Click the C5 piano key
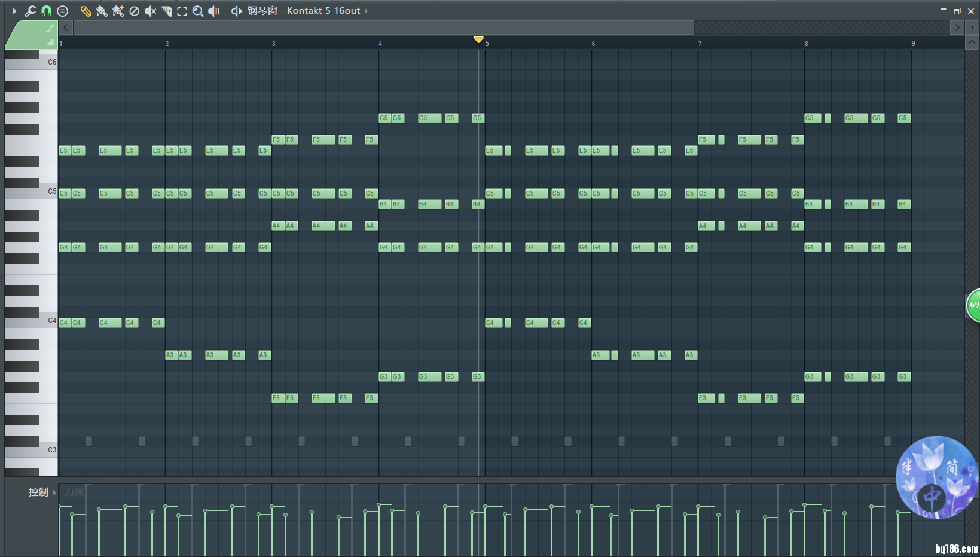The height and width of the screenshot is (557, 980). pos(31,192)
